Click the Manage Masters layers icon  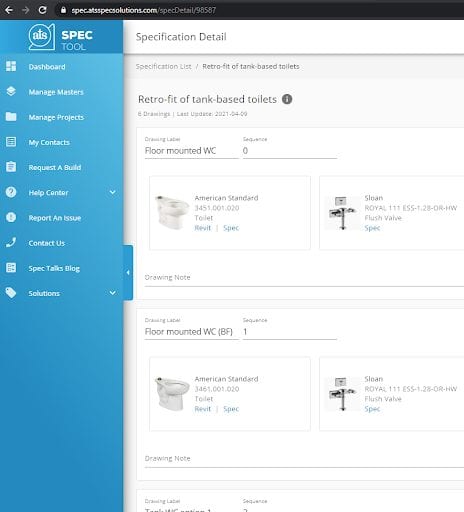pos(11,91)
